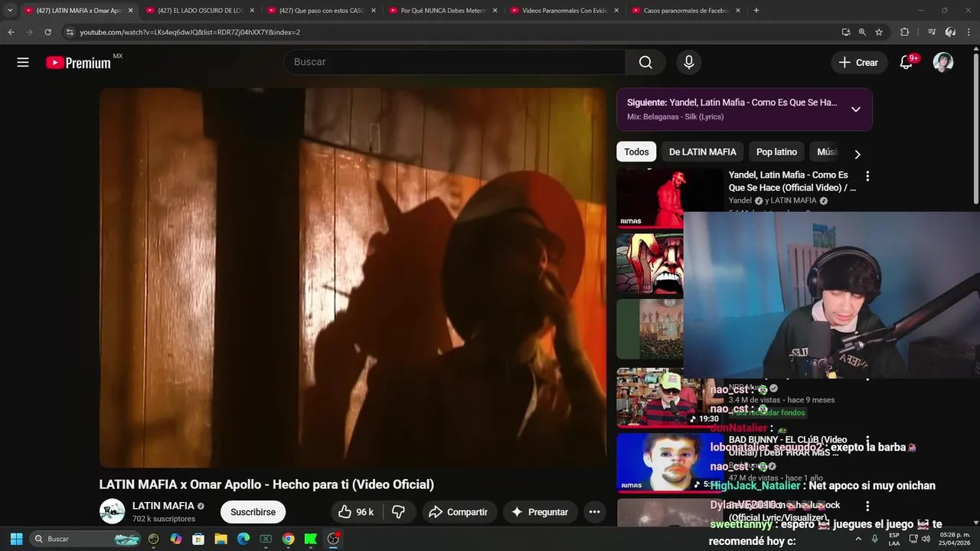Viewport: 980px width, 551px height.
Task: Open Google Chrome from the taskbar
Action: [x=288, y=539]
